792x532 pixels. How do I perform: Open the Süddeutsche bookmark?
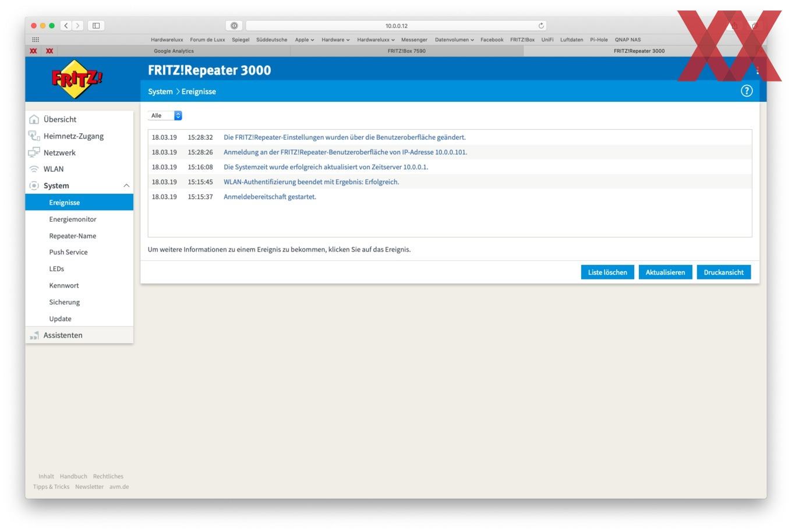point(271,40)
